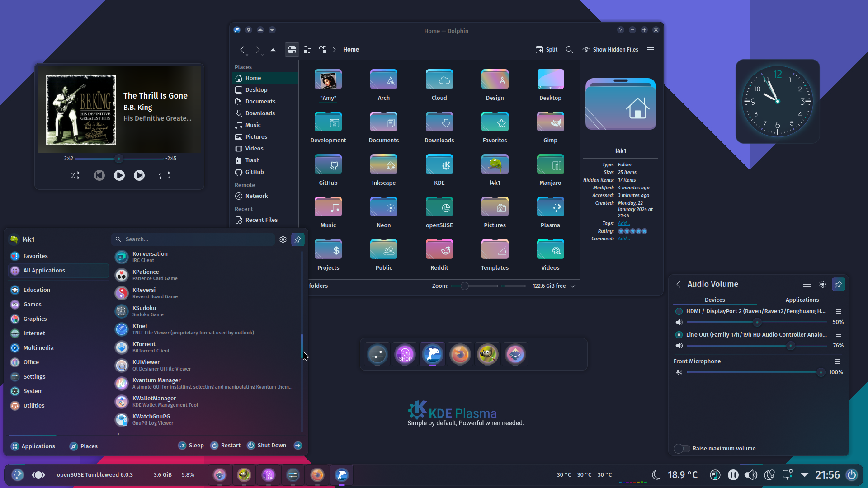Open Recent Files in Dolphin sidebar
The height and width of the screenshot is (488, 868).
tap(265, 220)
